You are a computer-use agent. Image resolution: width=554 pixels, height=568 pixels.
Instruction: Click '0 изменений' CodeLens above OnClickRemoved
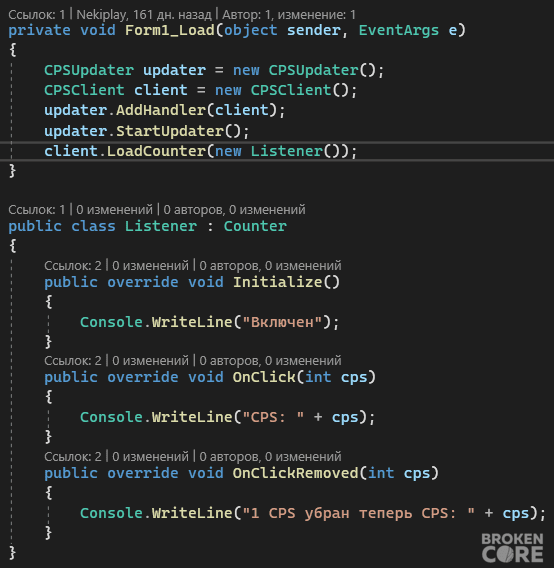150,456
